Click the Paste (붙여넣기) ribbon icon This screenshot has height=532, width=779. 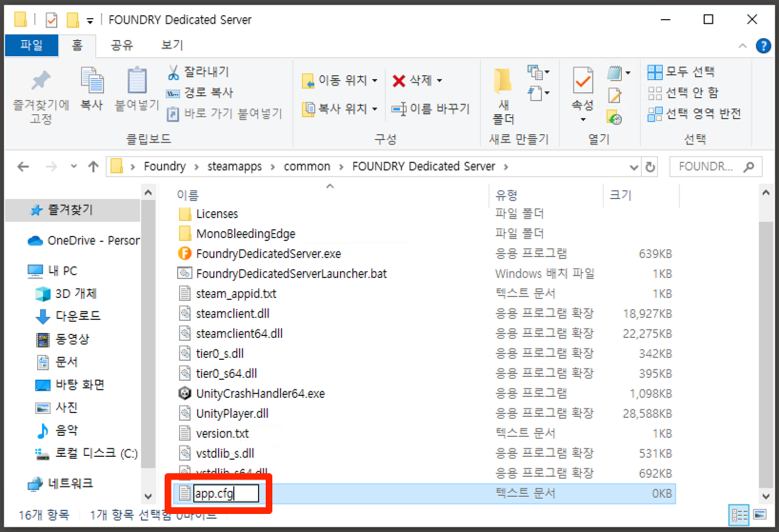tap(137, 80)
